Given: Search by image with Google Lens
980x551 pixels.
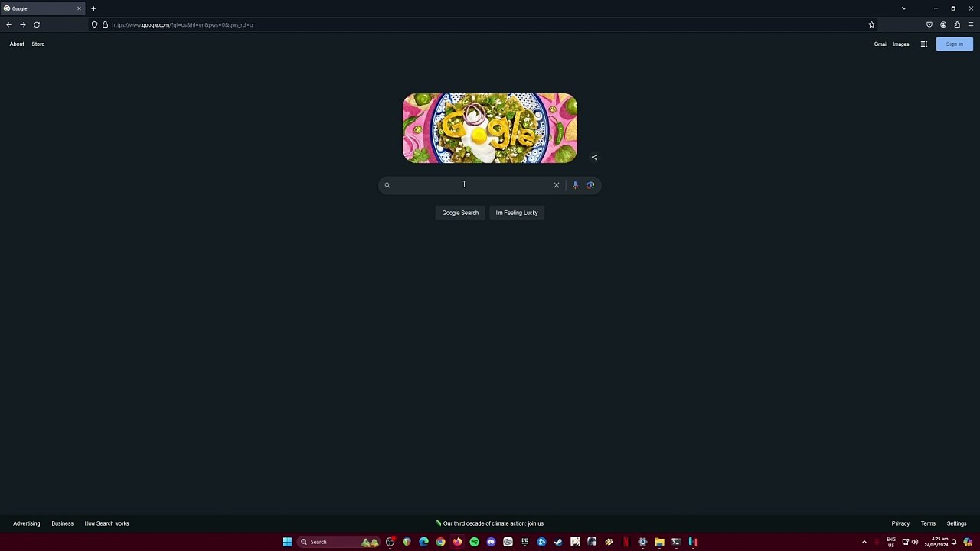Looking at the screenshot, I should [x=590, y=184].
